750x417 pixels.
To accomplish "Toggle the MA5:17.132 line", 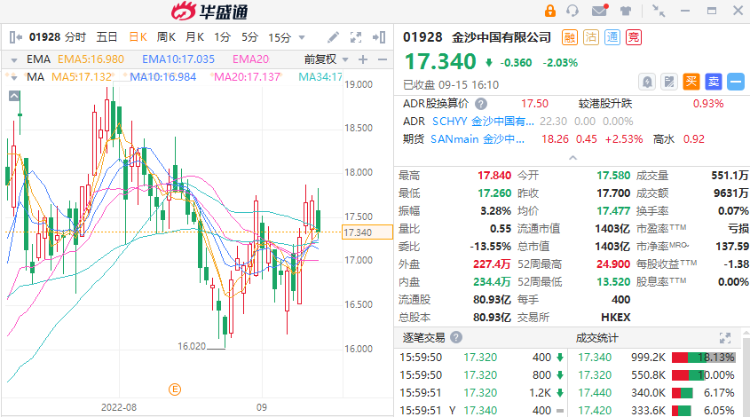I will pyautogui.click(x=82, y=77).
